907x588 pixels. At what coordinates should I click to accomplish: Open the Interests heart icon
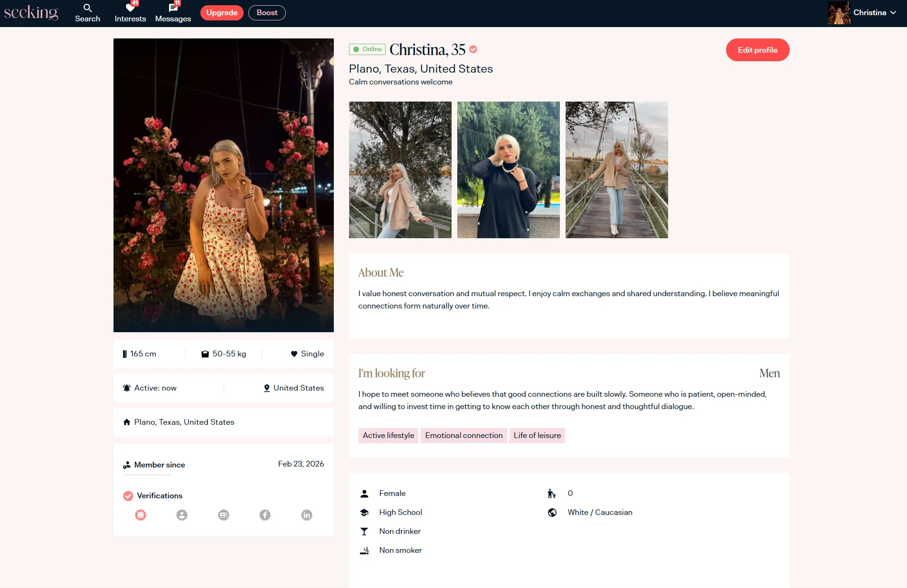pyautogui.click(x=130, y=9)
